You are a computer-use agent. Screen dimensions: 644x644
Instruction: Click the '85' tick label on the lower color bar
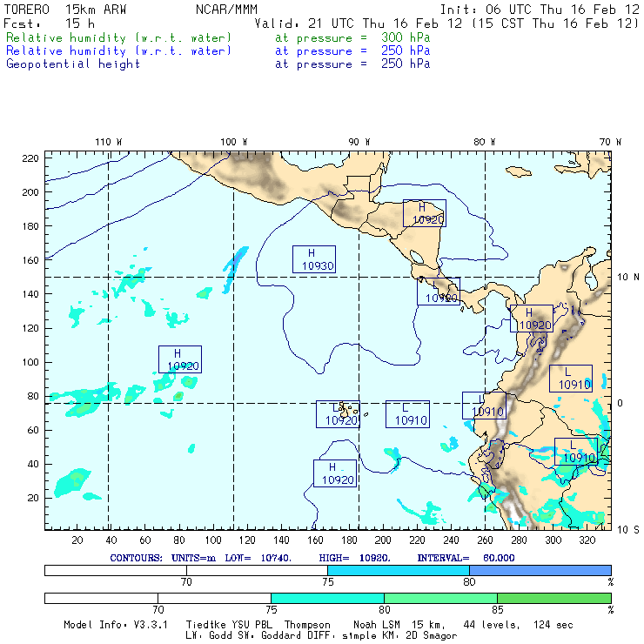(498, 609)
